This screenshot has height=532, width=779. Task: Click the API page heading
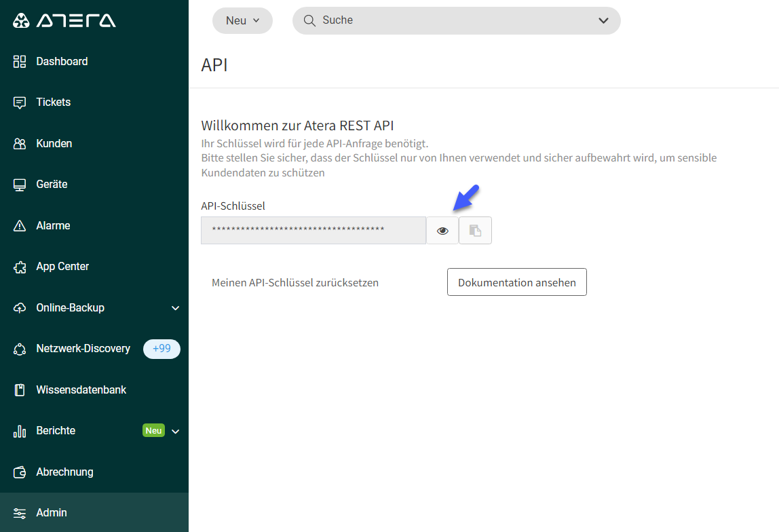(x=214, y=65)
